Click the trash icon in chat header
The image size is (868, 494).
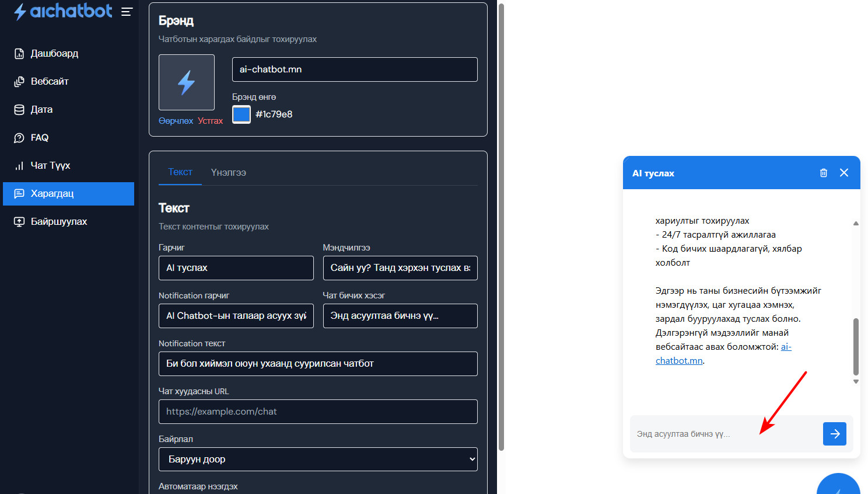point(824,173)
